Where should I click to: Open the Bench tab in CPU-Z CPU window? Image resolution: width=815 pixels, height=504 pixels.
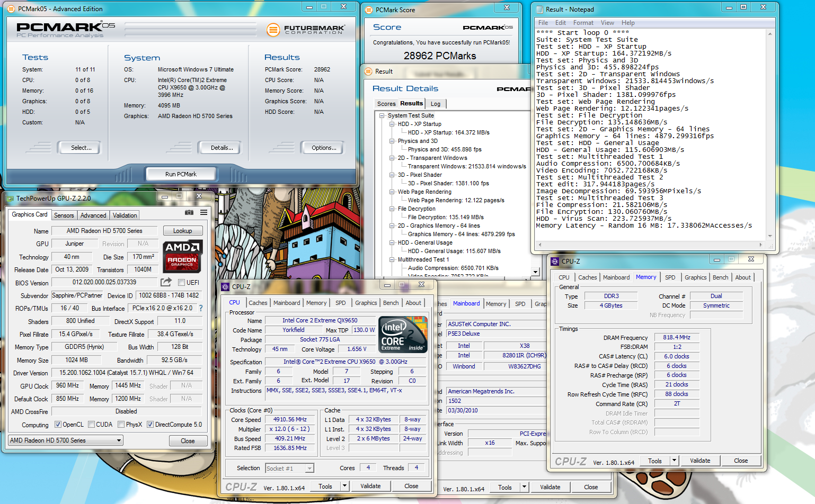click(391, 303)
